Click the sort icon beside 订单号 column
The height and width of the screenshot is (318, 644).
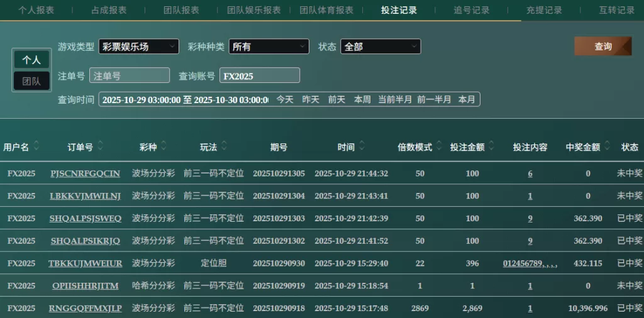tap(101, 146)
